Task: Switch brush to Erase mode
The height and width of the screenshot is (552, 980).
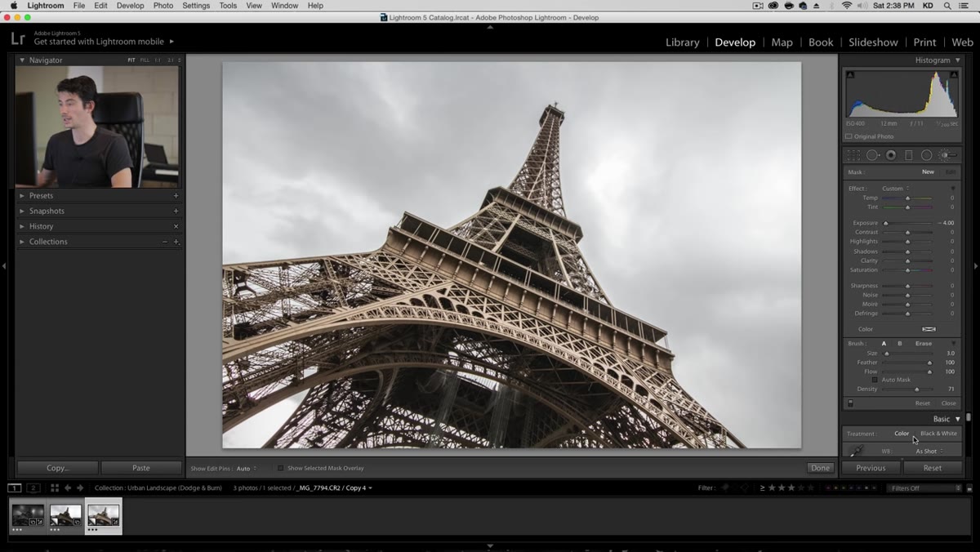Action: tap(924, 343)
